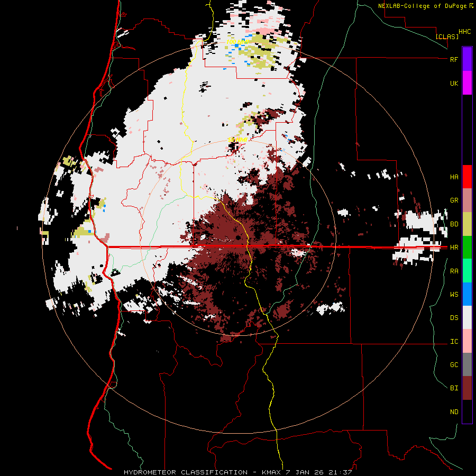Click the WS legend label
Screen dimensions: 476x476
coord(454,295)
